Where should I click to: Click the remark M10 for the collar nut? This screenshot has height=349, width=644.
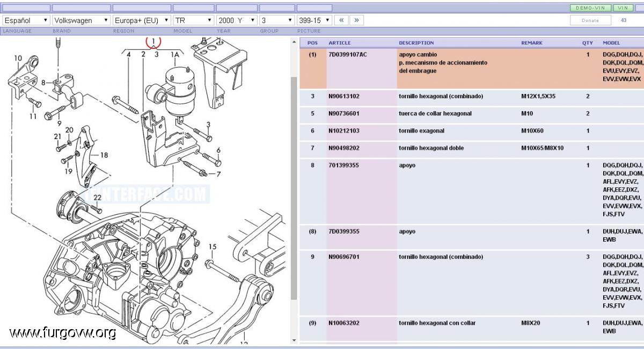pyautogui.click(x=527, y=113)
